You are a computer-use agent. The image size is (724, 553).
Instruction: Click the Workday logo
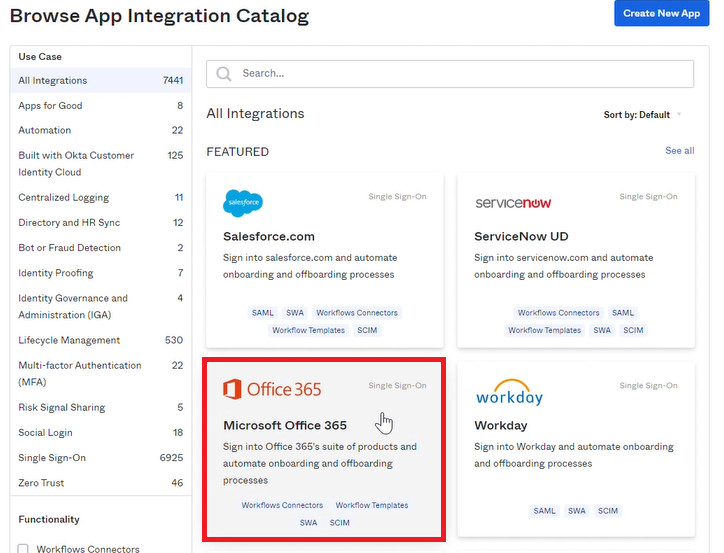509,392
